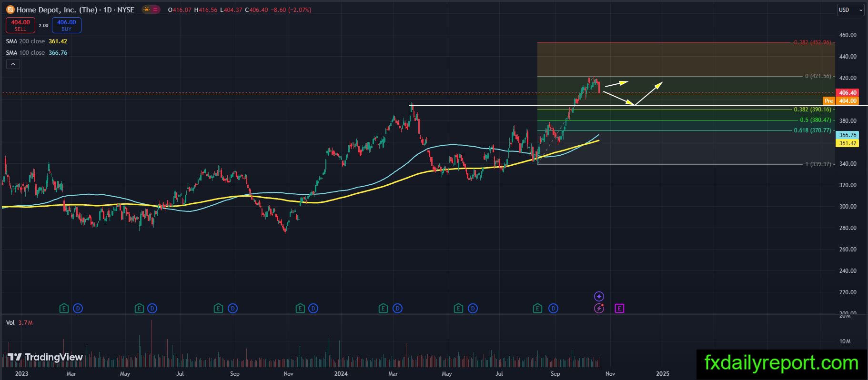Click the sun-shaped pre-market session icon
The height and width of the screenshot is (380, 868).
pos(146,10)
